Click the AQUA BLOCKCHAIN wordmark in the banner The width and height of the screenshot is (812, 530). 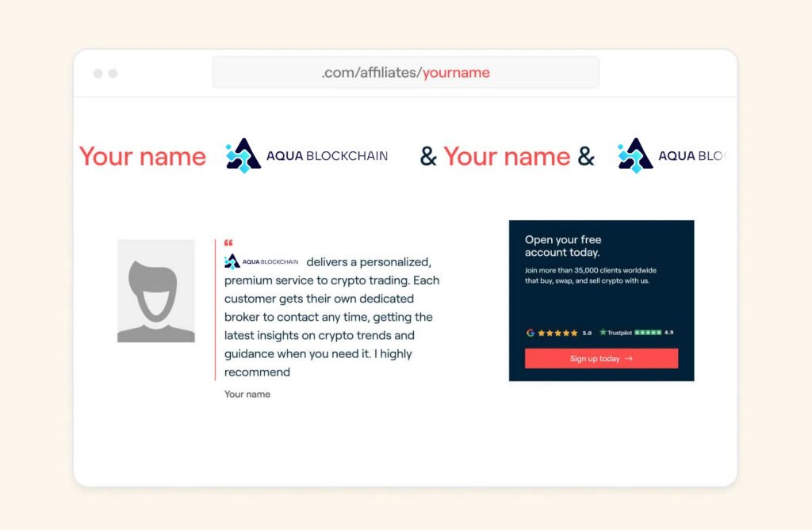click(327, 156)
